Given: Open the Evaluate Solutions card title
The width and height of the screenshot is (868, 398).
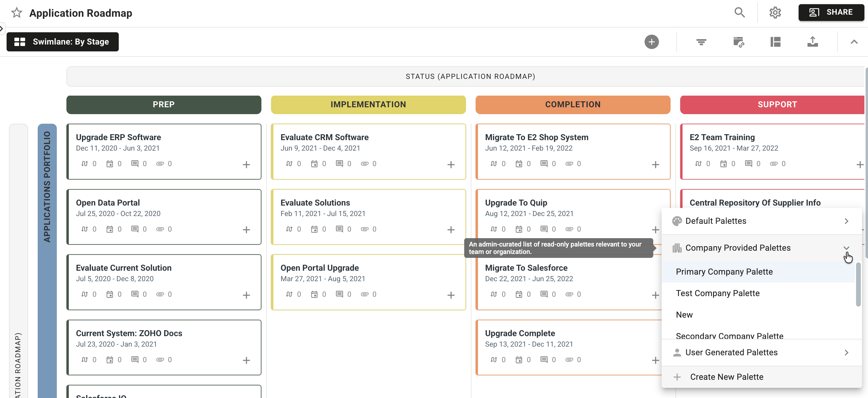Looking at the screenshot, I should click(315, 202).
